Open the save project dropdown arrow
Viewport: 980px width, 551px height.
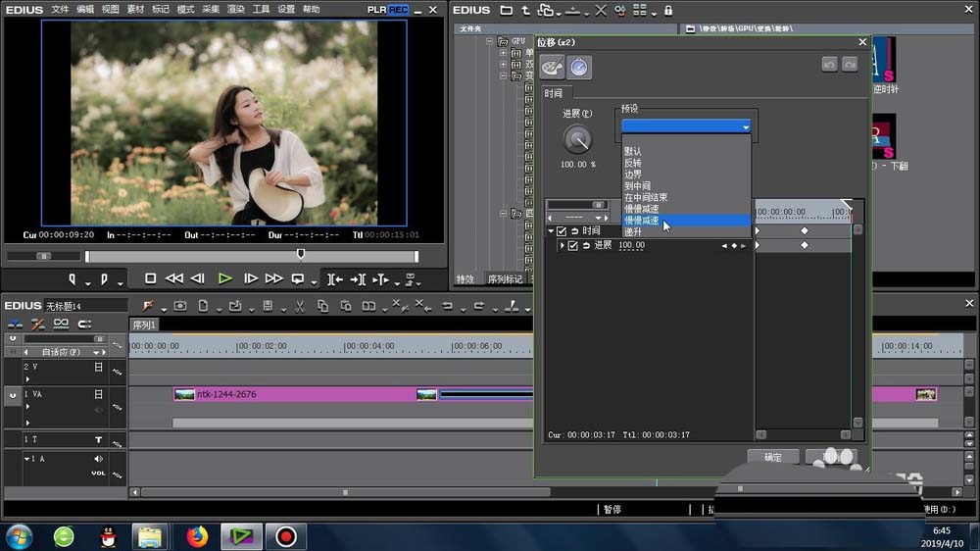[x=283, y=310]
